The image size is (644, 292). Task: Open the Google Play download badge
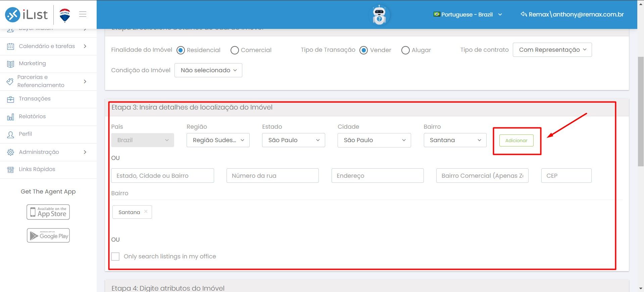tap(48, 235)
